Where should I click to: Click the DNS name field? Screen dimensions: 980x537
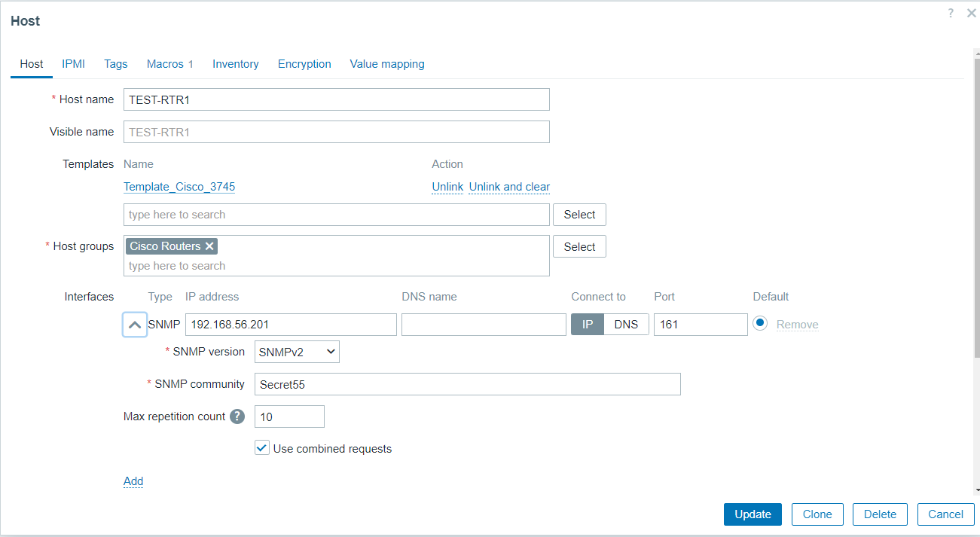484,325
